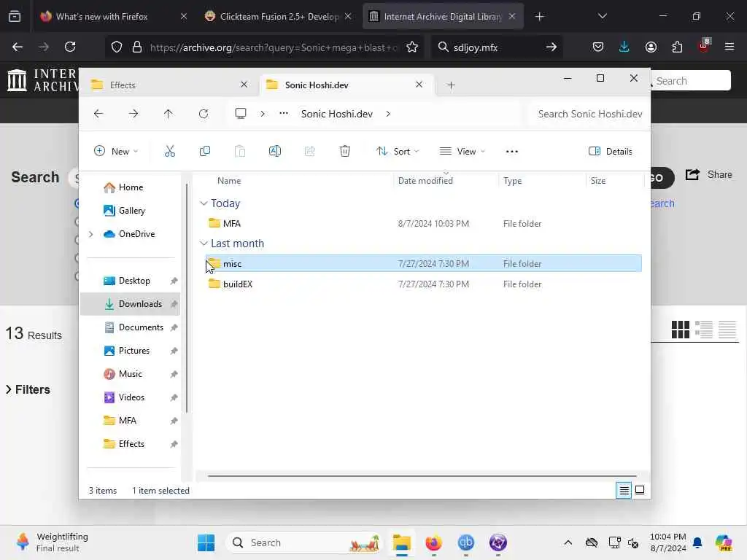Open Home in navigation pane
This screenshot has height=560, width=747.
click(x=130, y=187)
